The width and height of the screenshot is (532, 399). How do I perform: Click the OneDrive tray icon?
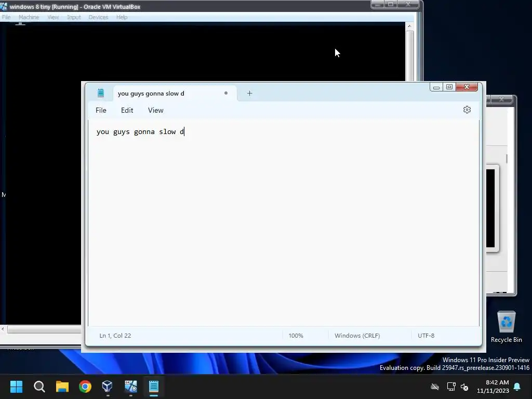tap(435, 387)
